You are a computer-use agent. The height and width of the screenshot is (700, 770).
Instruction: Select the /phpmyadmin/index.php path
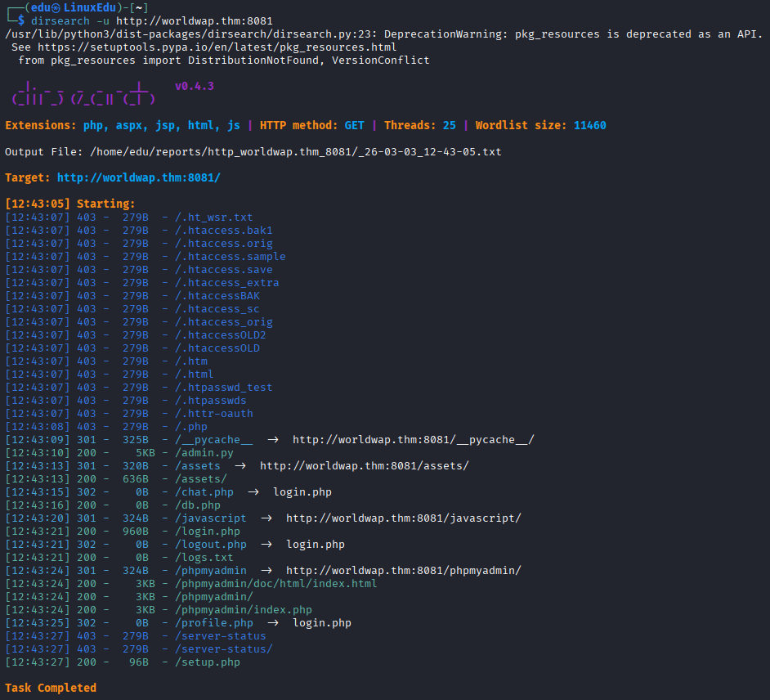[x=244, y=609]
